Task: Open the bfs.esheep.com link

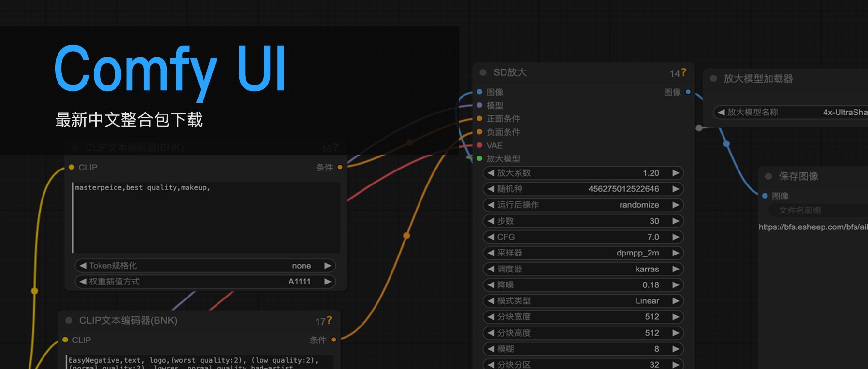Action: (813, 227)
